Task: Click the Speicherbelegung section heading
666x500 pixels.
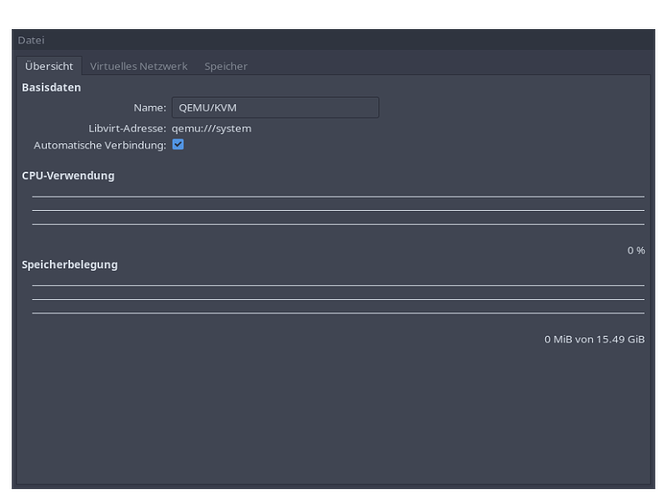Action: (x=70, y=265)
